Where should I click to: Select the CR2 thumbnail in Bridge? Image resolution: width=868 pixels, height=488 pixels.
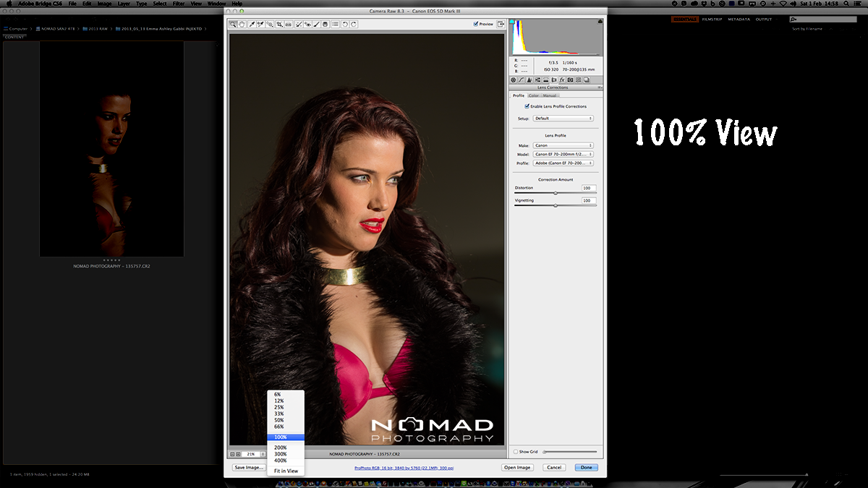(111, 148)
